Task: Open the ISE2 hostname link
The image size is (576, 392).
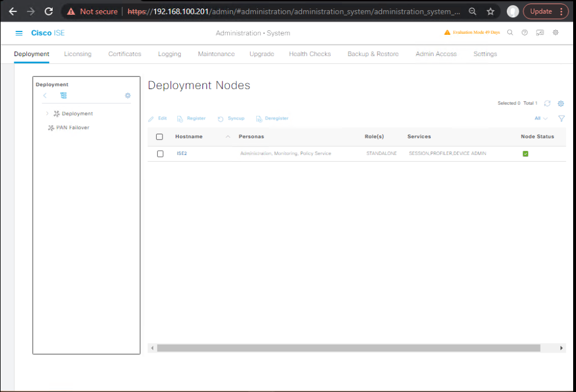Action: pyautogui.click(x=182, y=153)
